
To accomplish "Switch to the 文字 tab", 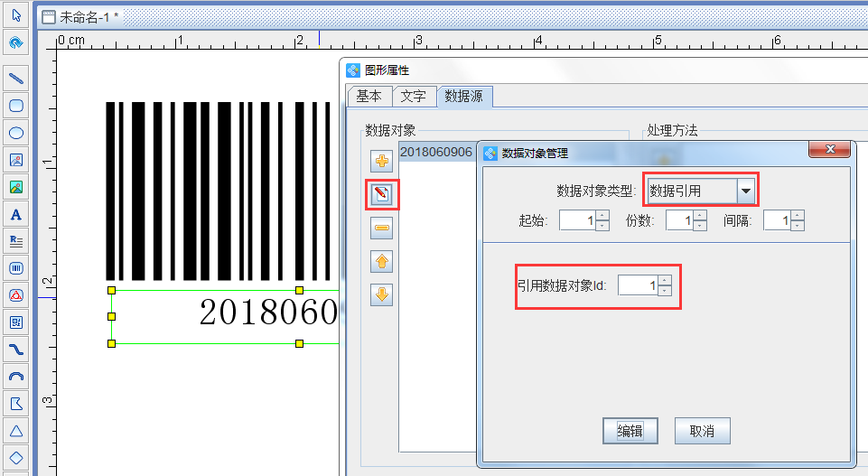I will point(414,97).
